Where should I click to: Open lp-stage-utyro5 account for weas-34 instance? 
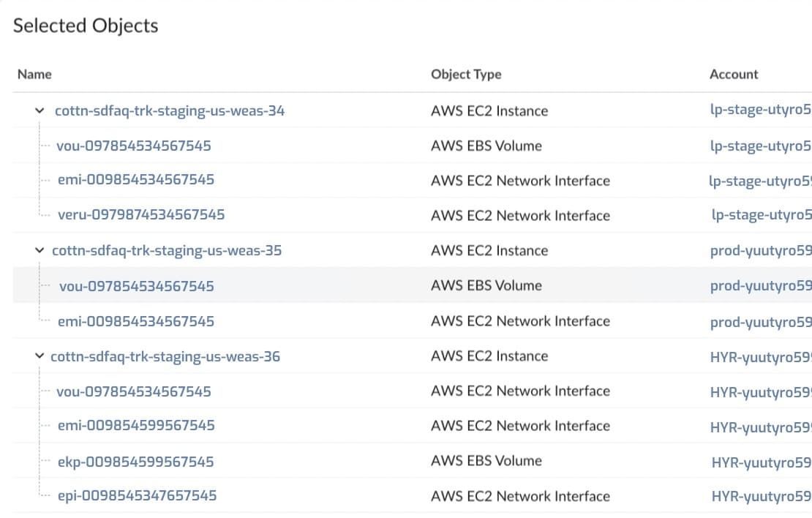click(760, 110)
